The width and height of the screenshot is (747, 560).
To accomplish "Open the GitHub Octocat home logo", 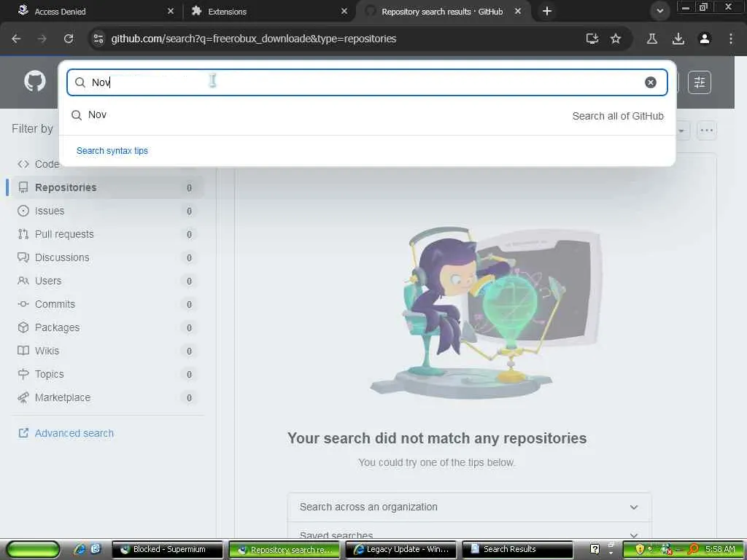I will 35,82.
